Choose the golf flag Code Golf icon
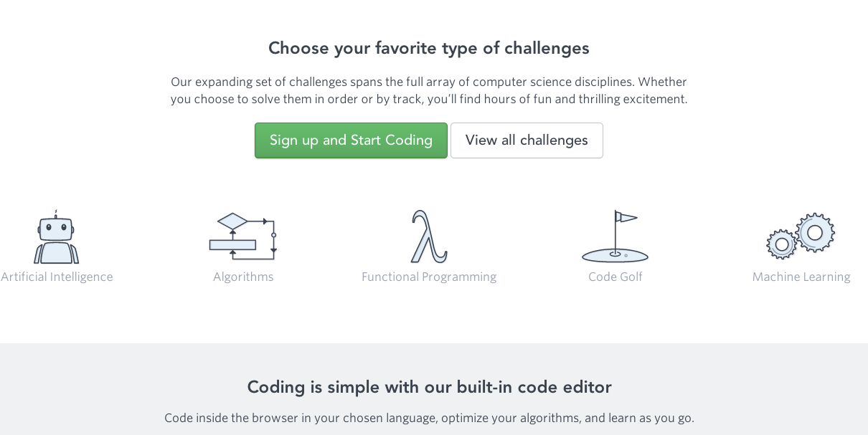This screenshot has width=868, height=435. click(615, 236)
